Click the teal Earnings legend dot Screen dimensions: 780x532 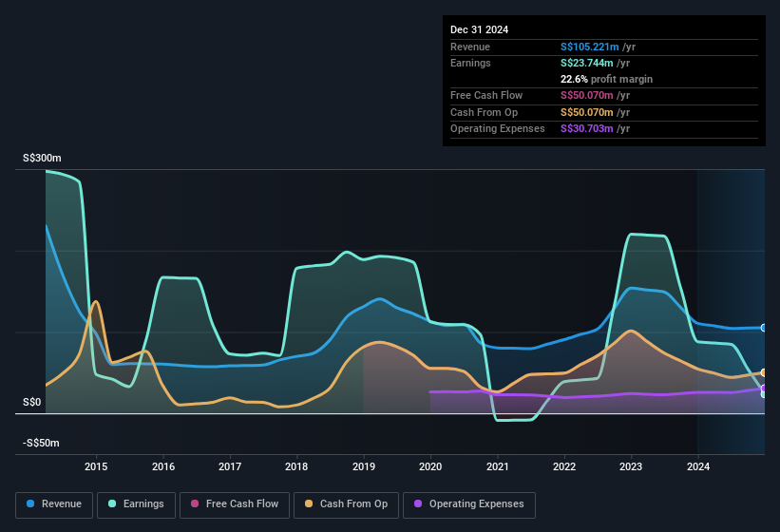point(113,504)
